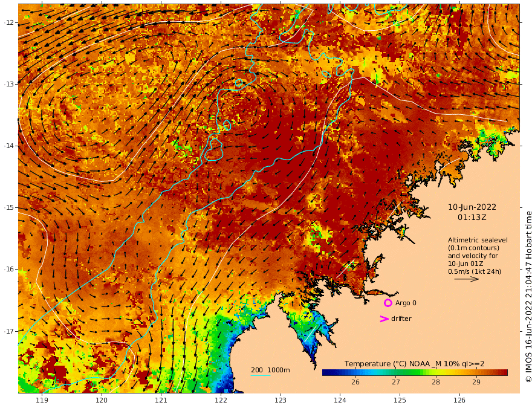This screenshot has height=411, width=532.
Task: Click latitude axis label -15
Action: point(10,207)
